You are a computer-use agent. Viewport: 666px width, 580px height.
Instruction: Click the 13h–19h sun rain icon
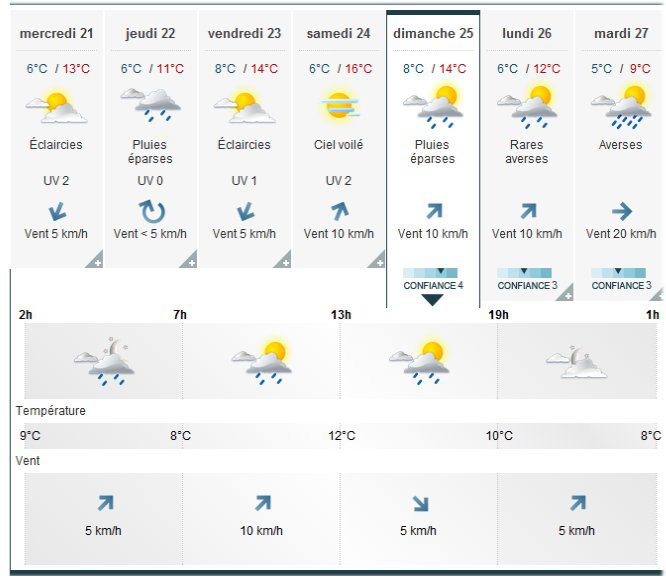click(419, 362)
